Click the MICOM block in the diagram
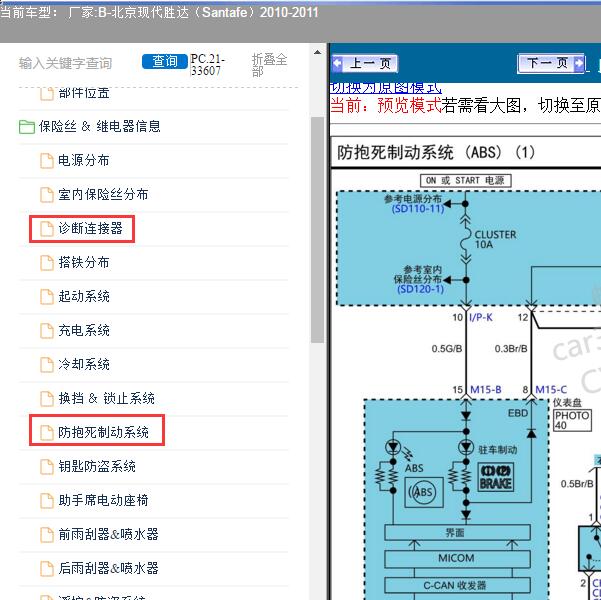 click(457, 559)
